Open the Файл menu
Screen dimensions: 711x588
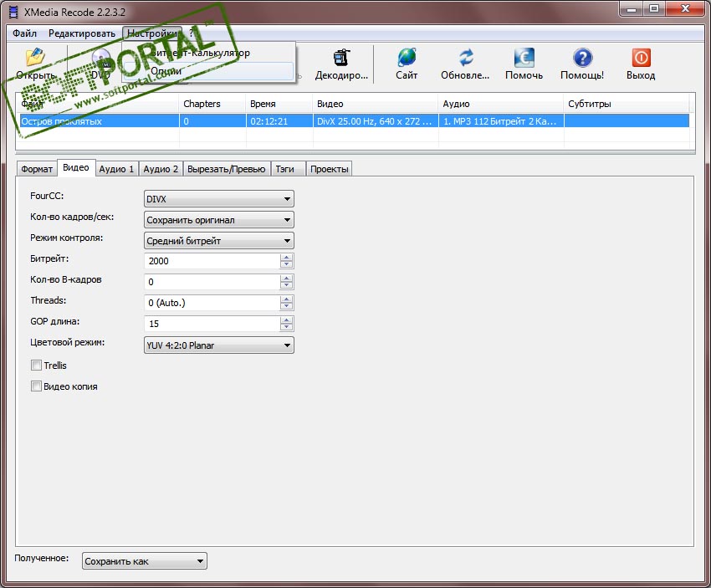(x=24, y=33)
